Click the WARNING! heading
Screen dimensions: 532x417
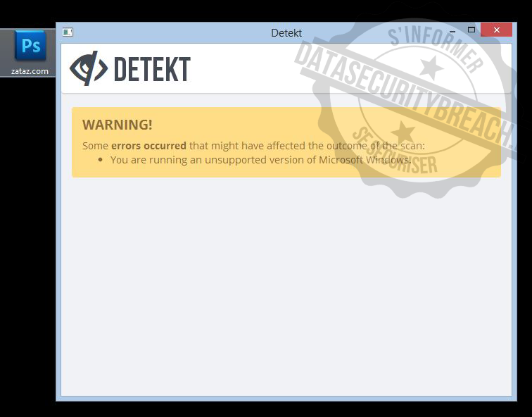pos(118,125)
